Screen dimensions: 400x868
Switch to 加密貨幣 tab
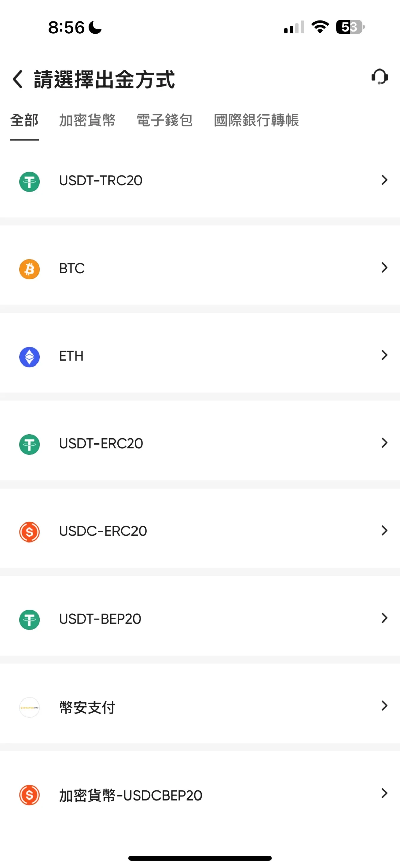tap(87, 120)
